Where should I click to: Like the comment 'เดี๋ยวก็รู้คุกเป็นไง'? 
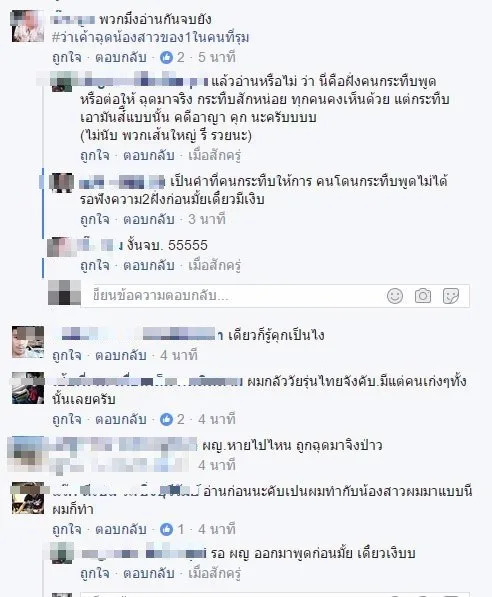pos(67,355)
